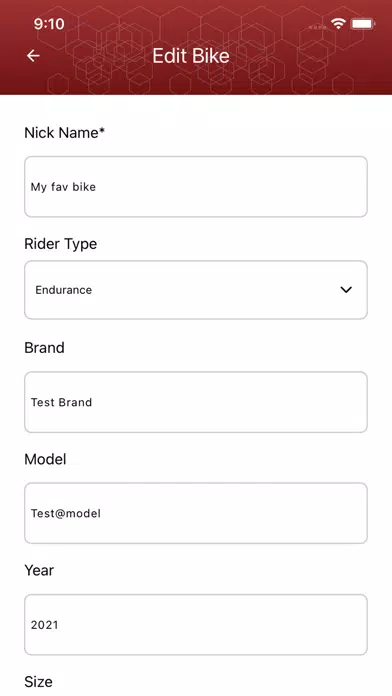This screenshot has height=696, width=392.
Task: Open the Rider Type dropdown showing Endurance
Action: (x=196, y=290)
